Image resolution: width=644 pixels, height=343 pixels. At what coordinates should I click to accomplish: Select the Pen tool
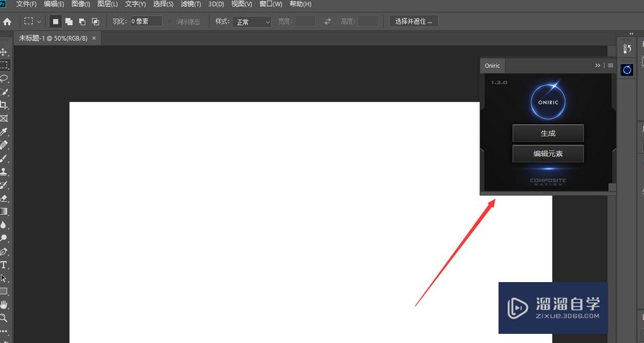click(x=4, y=251)
